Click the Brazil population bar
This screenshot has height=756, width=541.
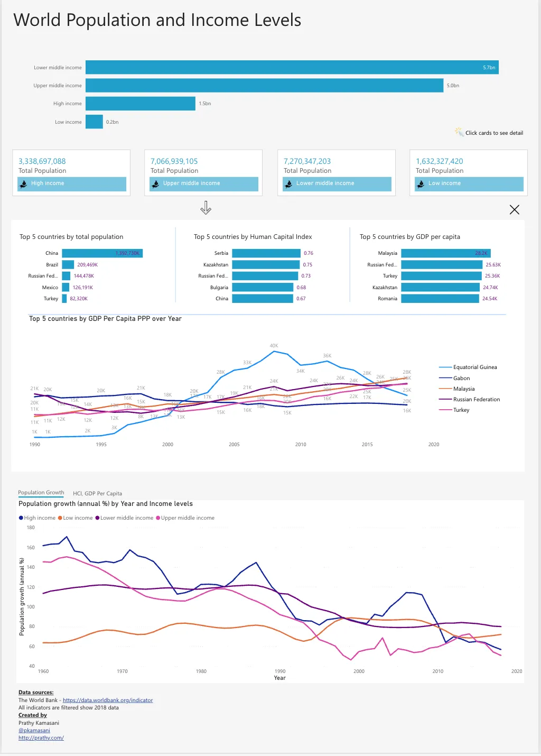tap(68, 265)
